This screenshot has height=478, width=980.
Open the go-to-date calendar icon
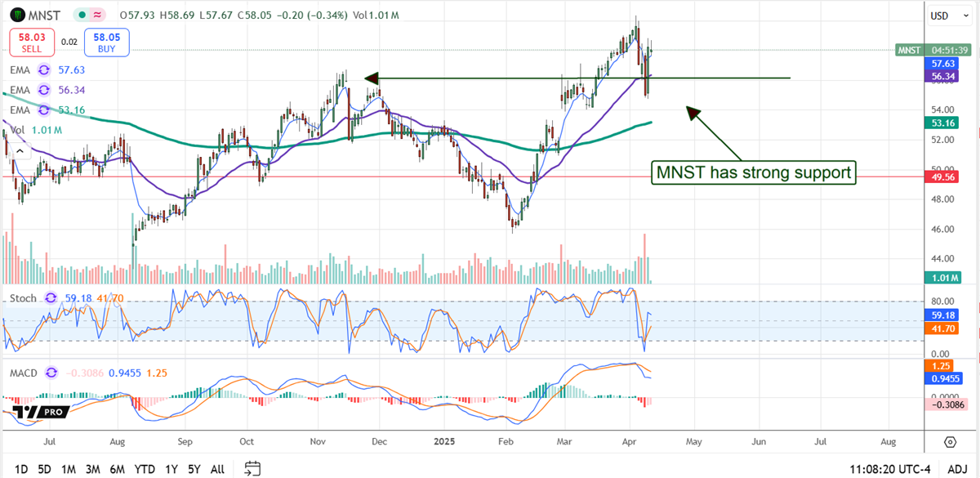[x=252, y=468]
